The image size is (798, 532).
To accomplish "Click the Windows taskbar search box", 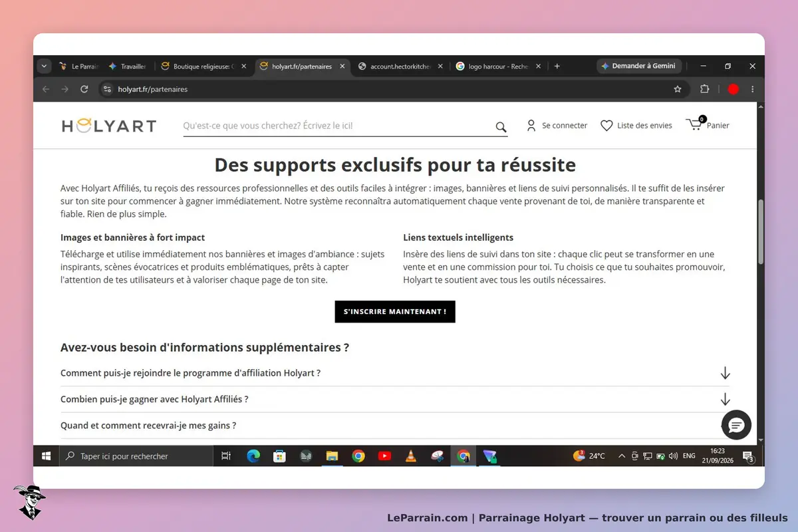I will coord(136,456).
